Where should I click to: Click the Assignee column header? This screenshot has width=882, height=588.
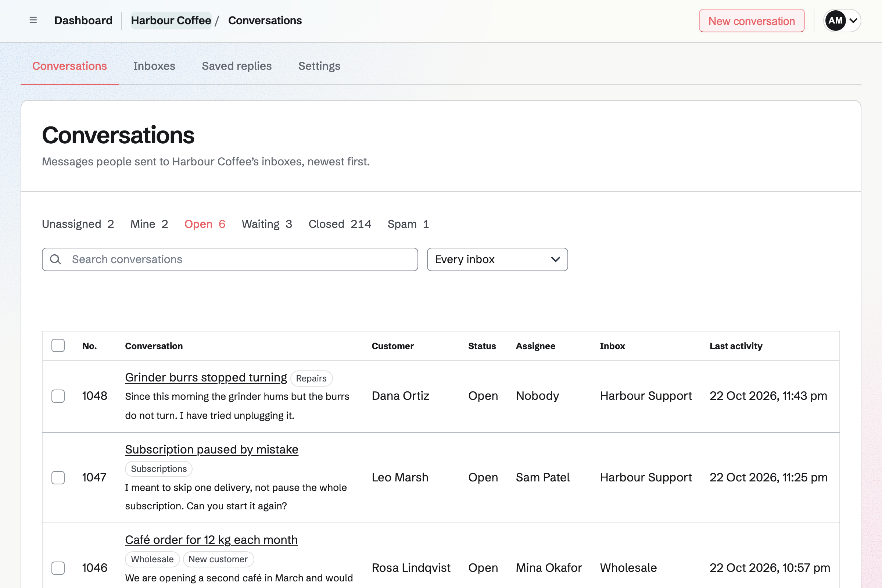535,346
